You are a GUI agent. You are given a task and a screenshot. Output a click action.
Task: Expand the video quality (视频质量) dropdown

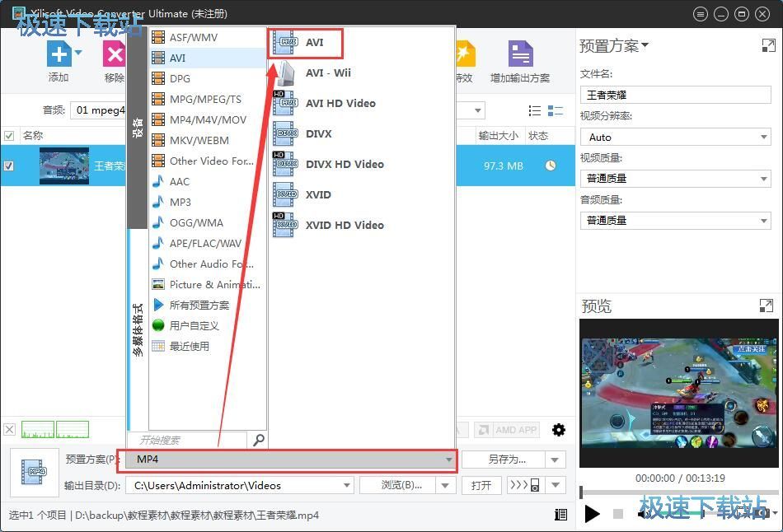point(674,179)
